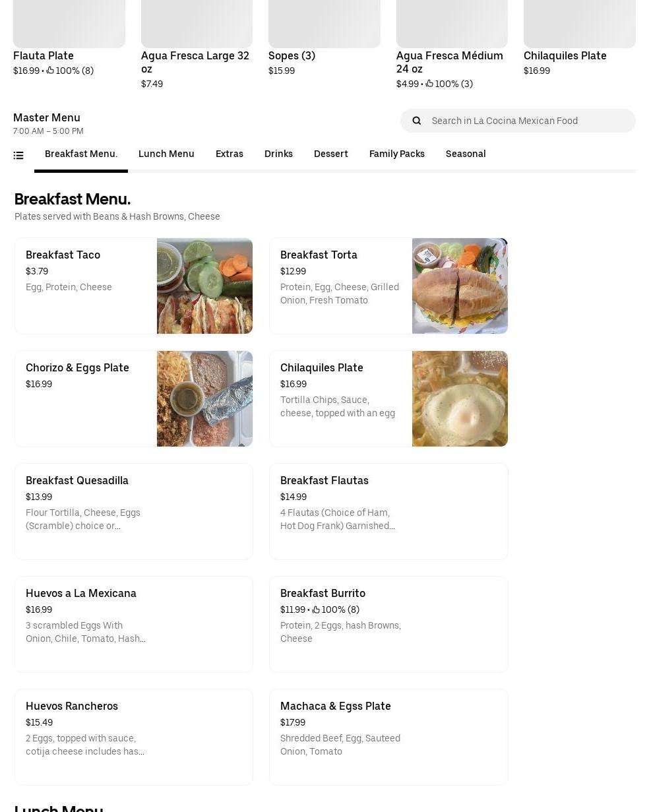Select the Breakfast Quesadilla item
Viewport: 649px width, 812px height.
[134, 511]
